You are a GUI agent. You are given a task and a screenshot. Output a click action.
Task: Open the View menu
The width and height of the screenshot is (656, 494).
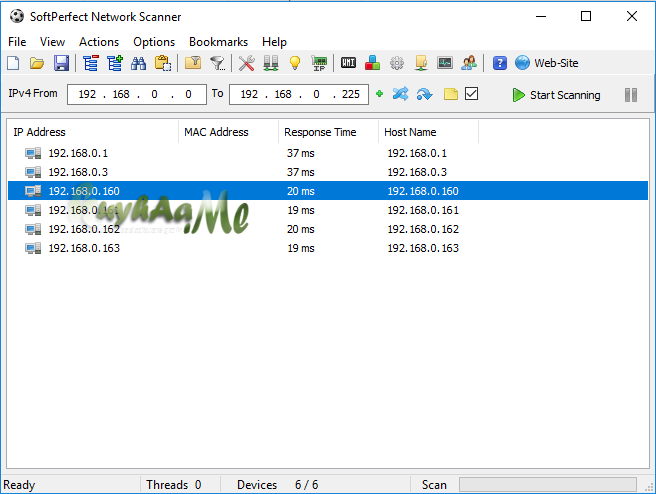pos(52,42)
